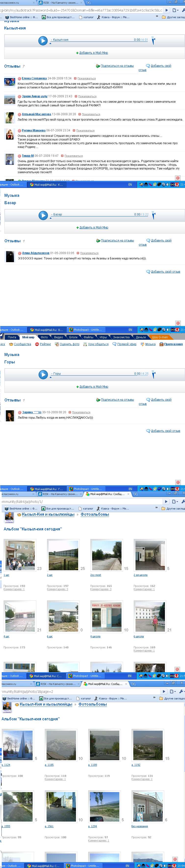Adjust the volume control on Базар player
Viewport: 185px width, 868px height.
point(153,215)
